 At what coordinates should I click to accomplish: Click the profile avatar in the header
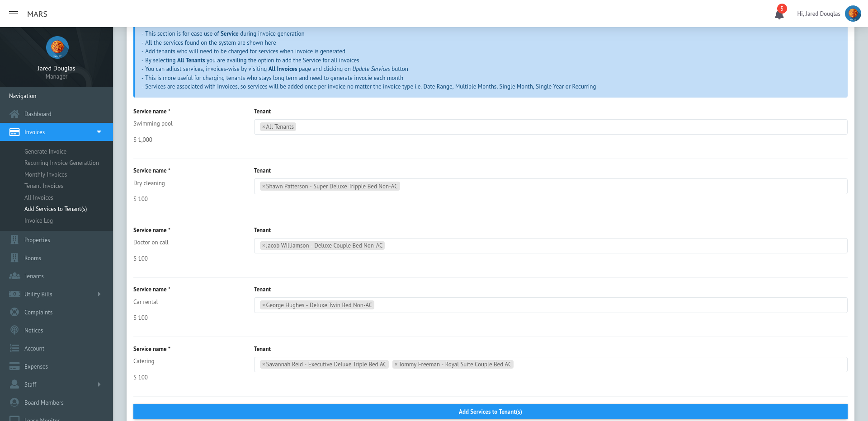(x=853, y=14)
